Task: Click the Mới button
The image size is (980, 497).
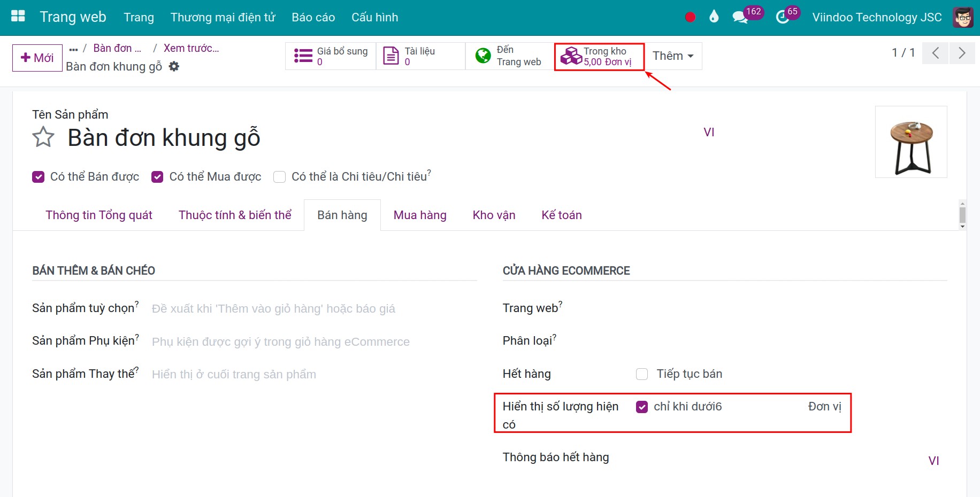Action: (37, 58)
